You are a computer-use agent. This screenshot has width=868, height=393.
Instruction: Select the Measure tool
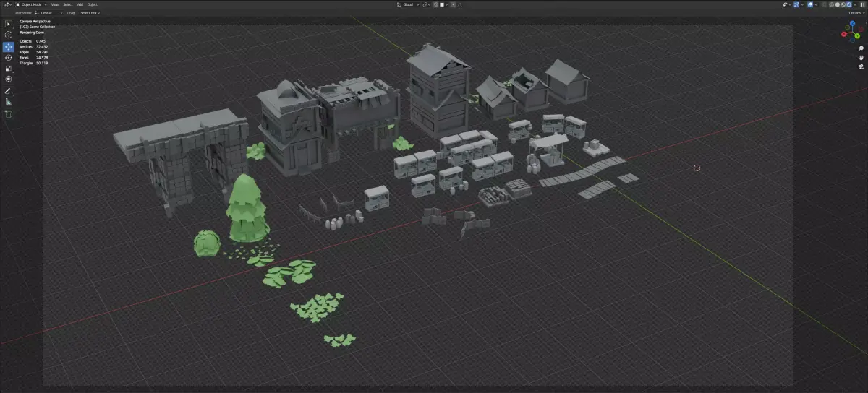9,102
